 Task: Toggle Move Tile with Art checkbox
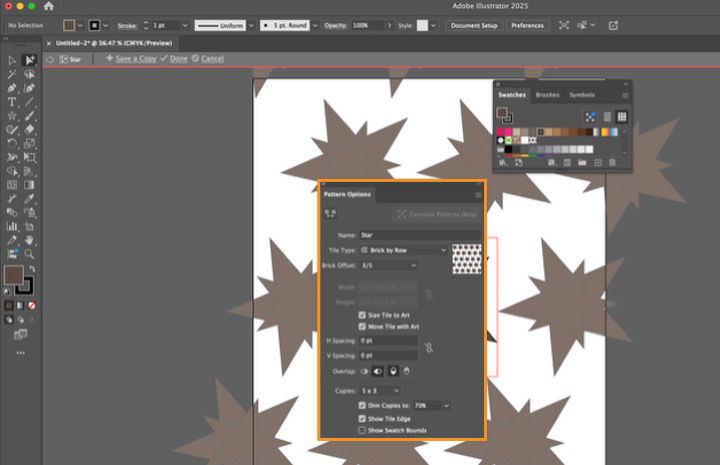pos(362,326)
